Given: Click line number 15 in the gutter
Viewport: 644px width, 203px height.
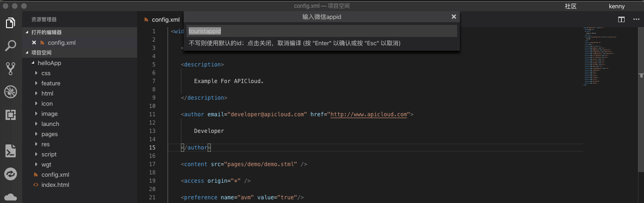Looking at the screenshot, I should pyautogui.click(x=152, y=148).
